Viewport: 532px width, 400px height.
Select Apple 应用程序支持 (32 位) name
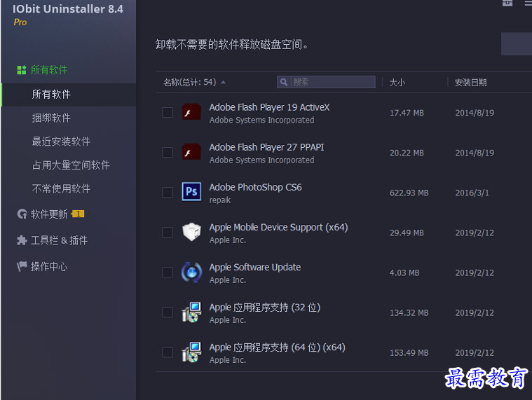pyautogui.click(x=265, y=308)
